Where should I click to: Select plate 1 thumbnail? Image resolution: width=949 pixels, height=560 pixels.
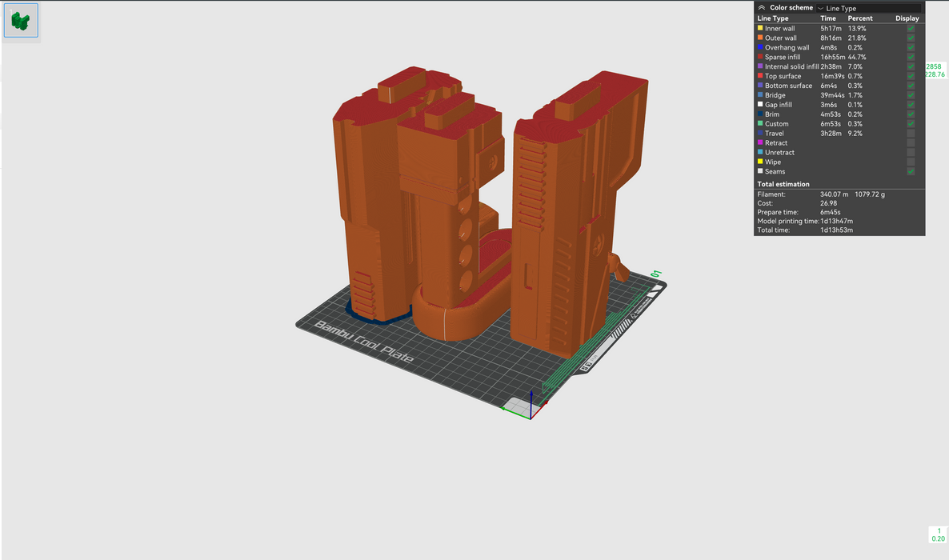pos(21,20)
